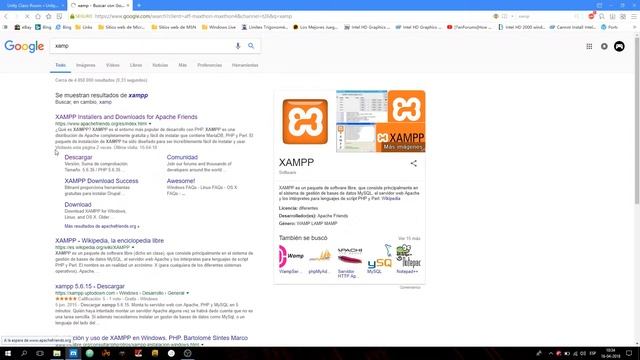This screenshot has width=640, height=360.
Task: Switch to the Unity Class Room tab
Action: 33,5
